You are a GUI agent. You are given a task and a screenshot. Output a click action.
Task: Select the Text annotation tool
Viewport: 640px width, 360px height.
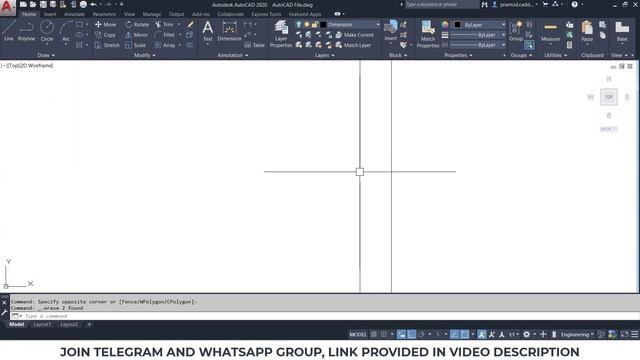208,31
